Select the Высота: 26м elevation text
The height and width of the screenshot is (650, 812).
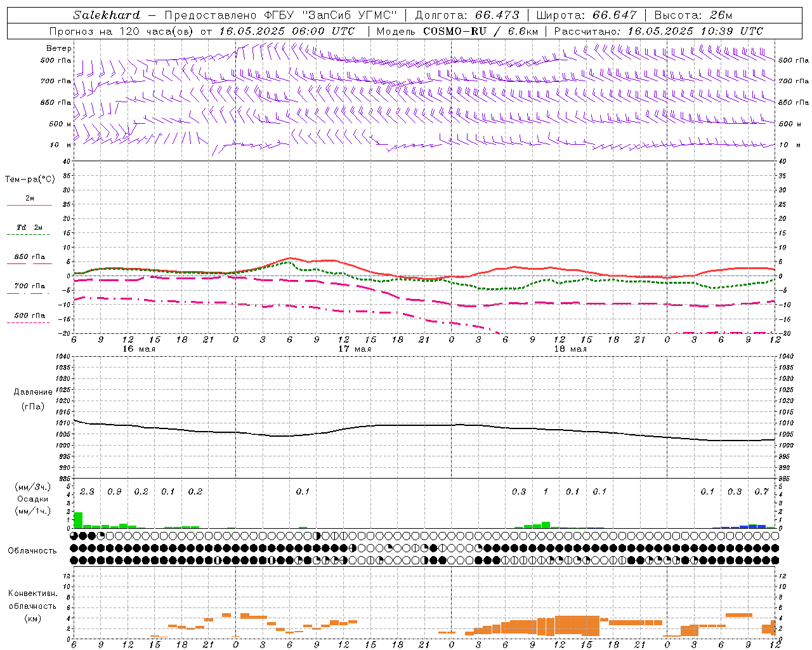click(693, 15)
